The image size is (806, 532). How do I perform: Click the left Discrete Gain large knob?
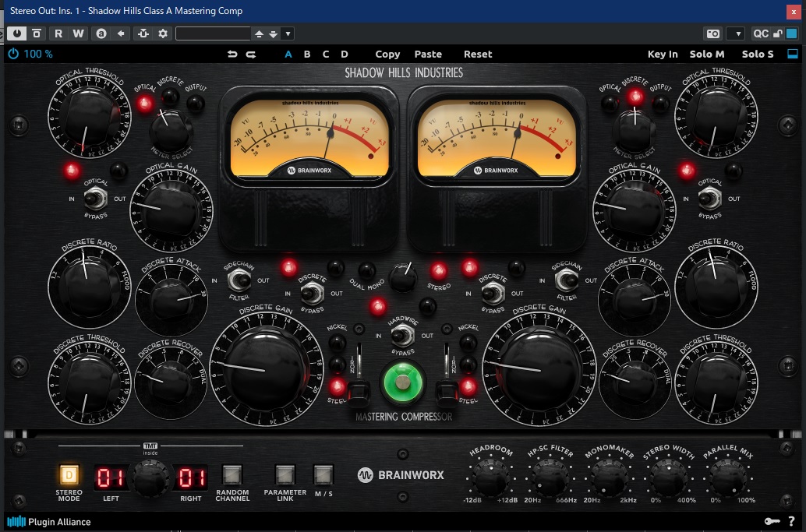[267, 368]
